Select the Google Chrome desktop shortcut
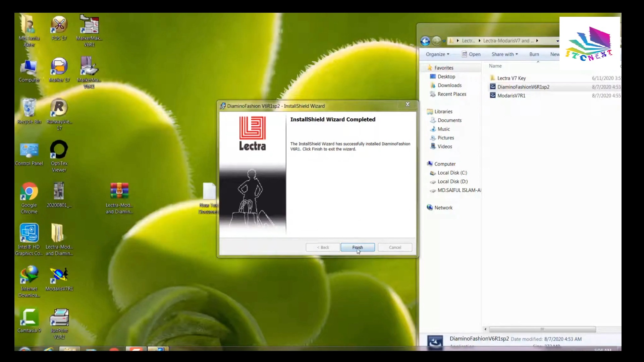This screenshot has height=362, width=644. (x=29, y=198)
